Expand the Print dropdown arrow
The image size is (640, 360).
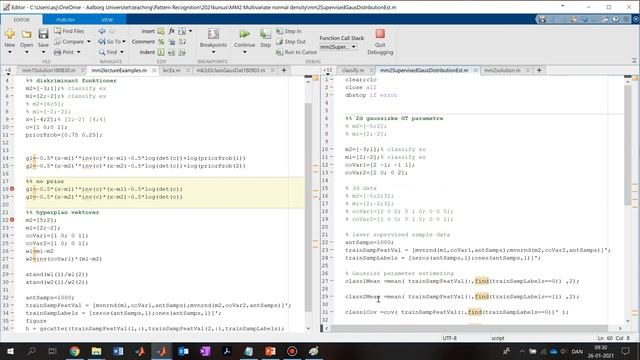79,52
